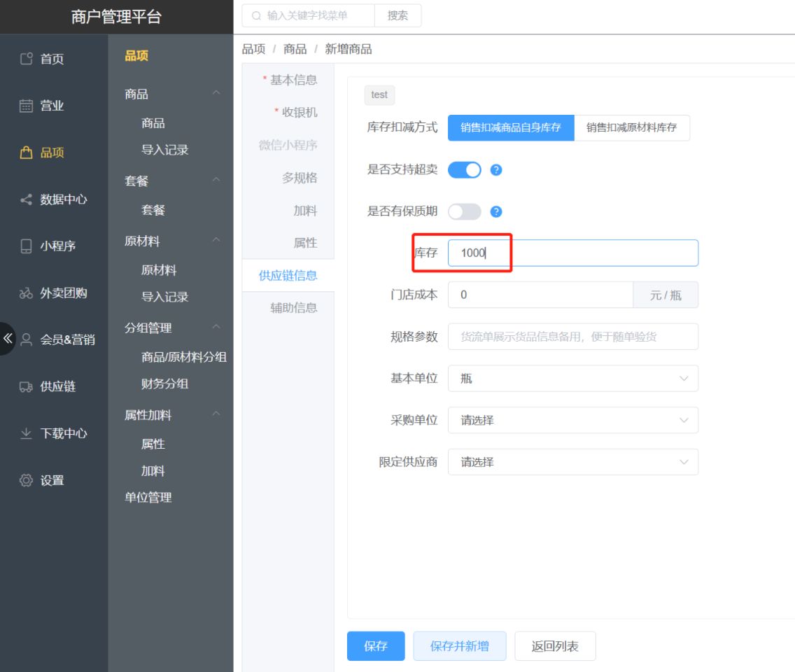
Task: Click 商品 breadcrumb link
Action: (295, 49)
